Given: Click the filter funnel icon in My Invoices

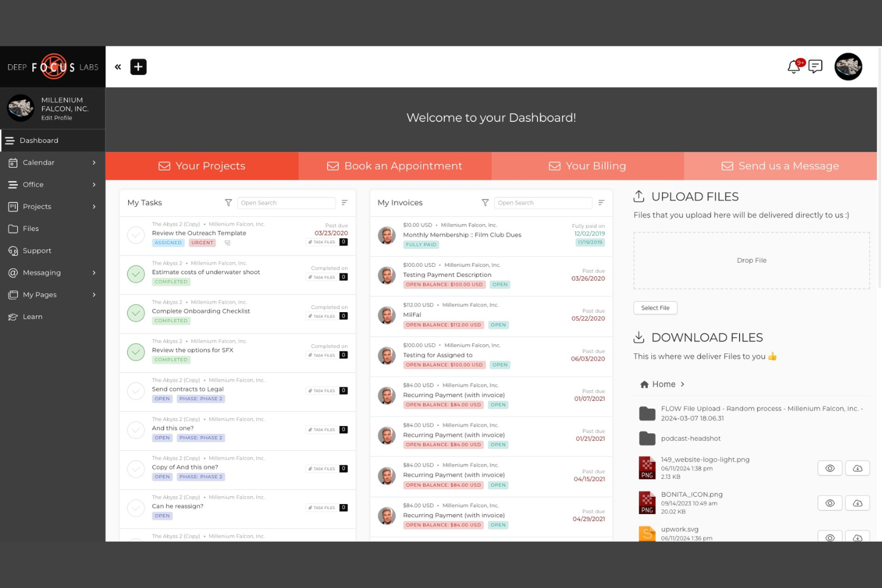Looking at the screenshot, I should [485, 203].
